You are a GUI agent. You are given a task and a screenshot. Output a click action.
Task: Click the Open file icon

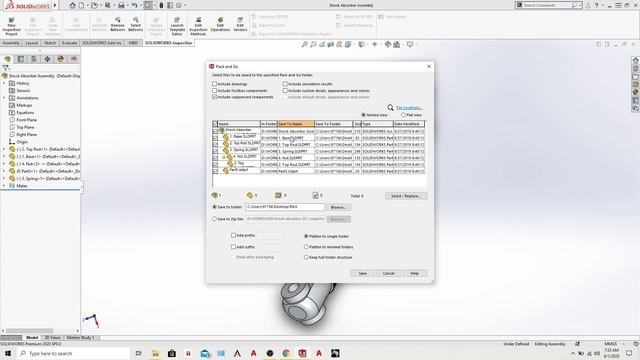pyautogui.click(x=94, y=5)
